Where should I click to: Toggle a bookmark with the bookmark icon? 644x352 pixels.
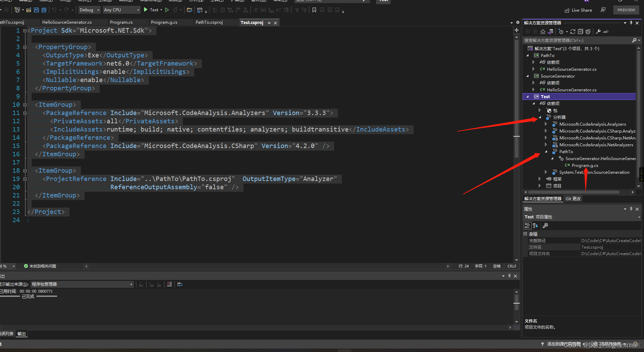(x=314, y=10)
